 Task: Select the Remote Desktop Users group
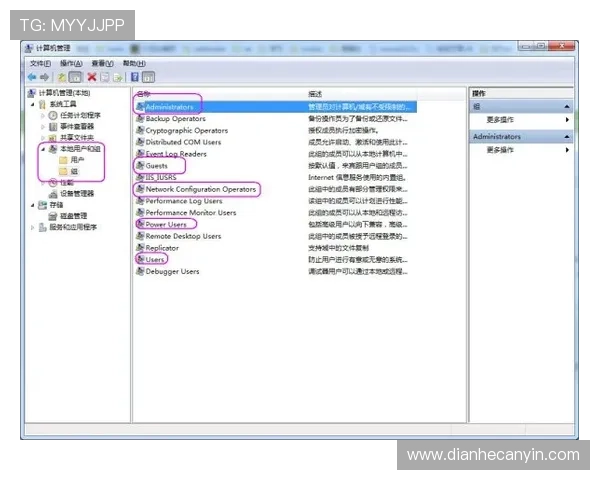tap(183, 236)
